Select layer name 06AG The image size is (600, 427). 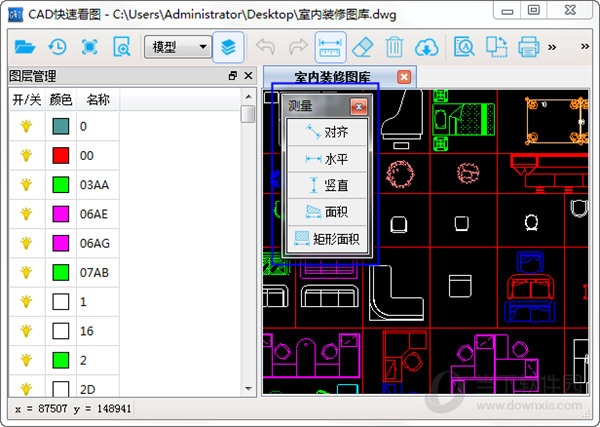pos(95,243)
